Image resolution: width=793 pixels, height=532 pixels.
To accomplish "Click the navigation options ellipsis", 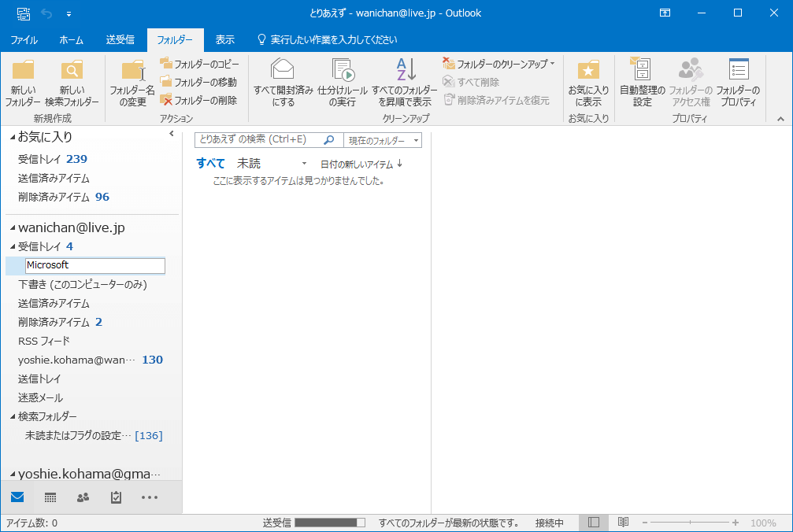I will click(x=149, y=497).
